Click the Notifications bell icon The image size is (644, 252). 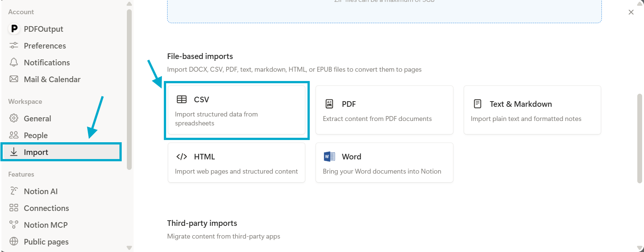(14, 62)
